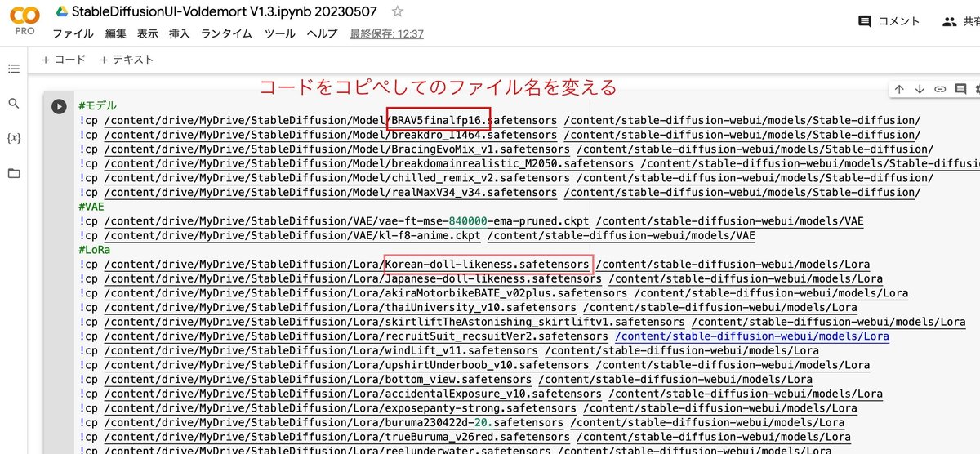Image resolution: width=980 pixels, height=454 pixels.
Task: Click the kl-f8-anime.ckpt path
Action: click(292, 235)
